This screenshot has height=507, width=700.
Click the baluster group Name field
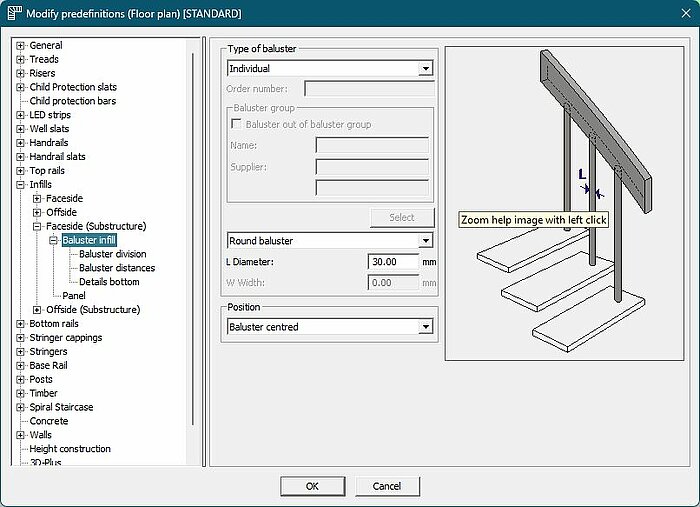[372, 145]
